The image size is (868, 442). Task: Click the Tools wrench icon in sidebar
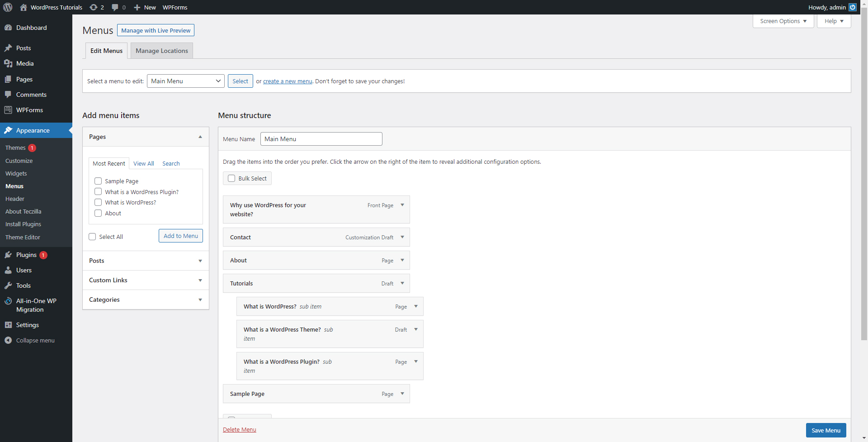point(8,285)
